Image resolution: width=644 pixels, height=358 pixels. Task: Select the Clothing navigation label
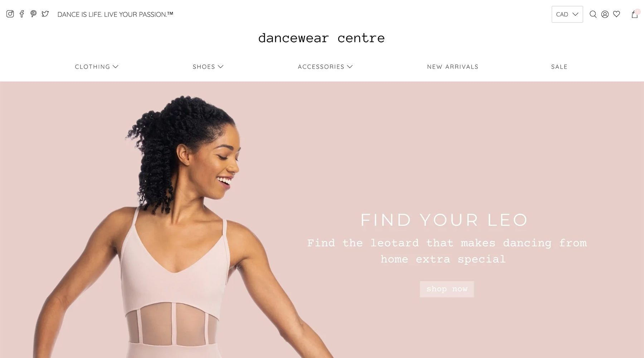pos(92,67)
